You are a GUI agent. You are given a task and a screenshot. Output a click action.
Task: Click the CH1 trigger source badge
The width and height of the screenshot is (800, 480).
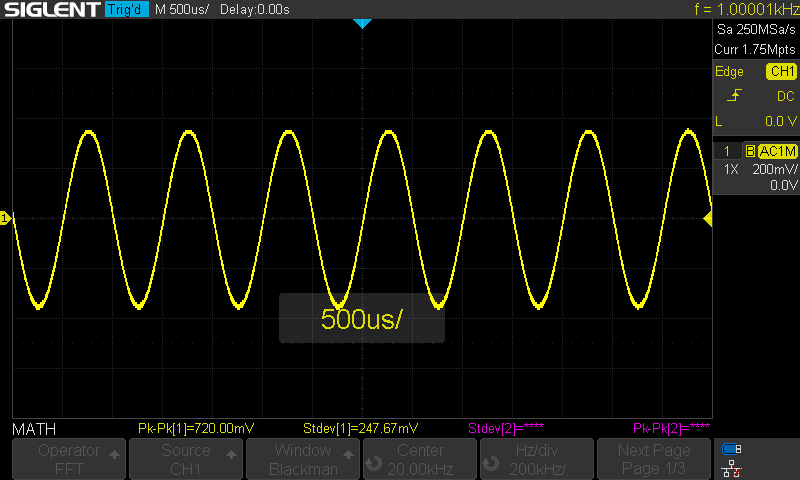[782, 71]
